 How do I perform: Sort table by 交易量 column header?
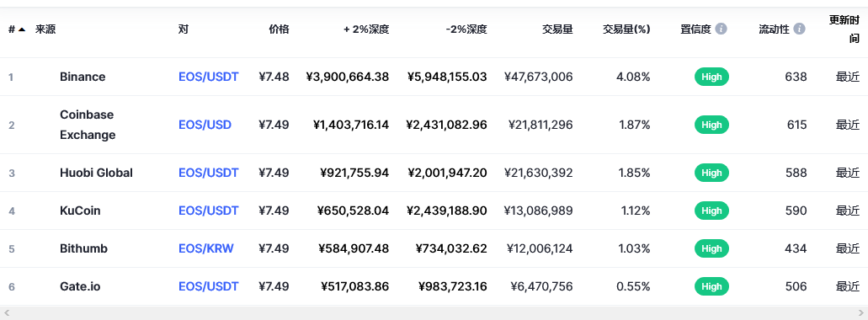click(x=557, y=29)
